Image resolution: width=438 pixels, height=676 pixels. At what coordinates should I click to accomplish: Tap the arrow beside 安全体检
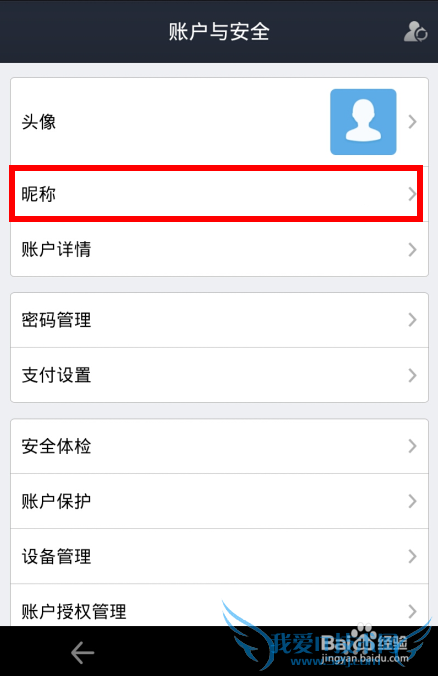click(x=413, y=446)
